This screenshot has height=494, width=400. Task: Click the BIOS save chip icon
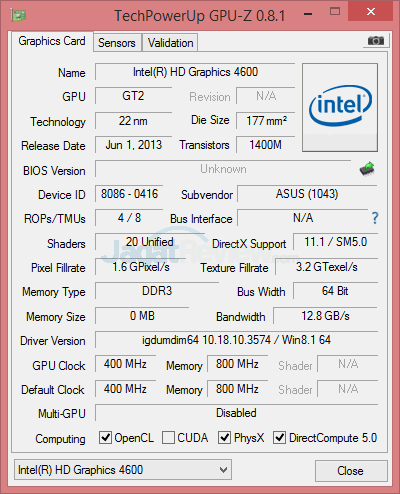click(367, 169)
